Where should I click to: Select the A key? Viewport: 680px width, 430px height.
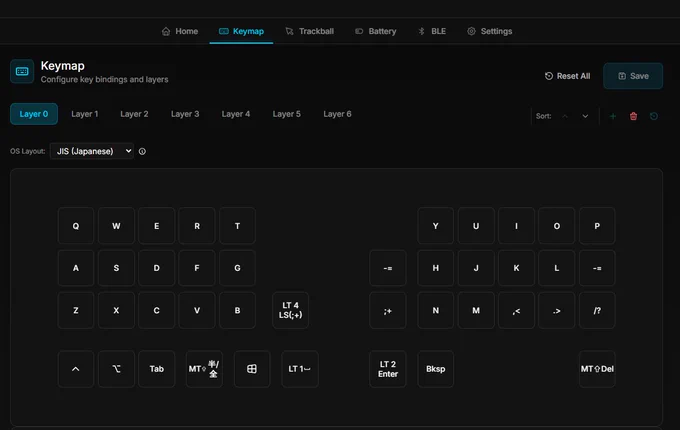pos(76,268)
